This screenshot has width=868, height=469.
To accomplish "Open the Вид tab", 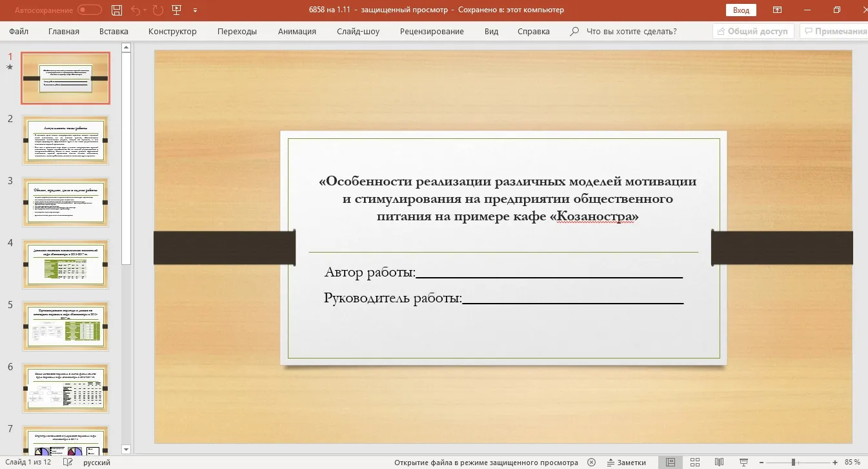I will [492, 31].
